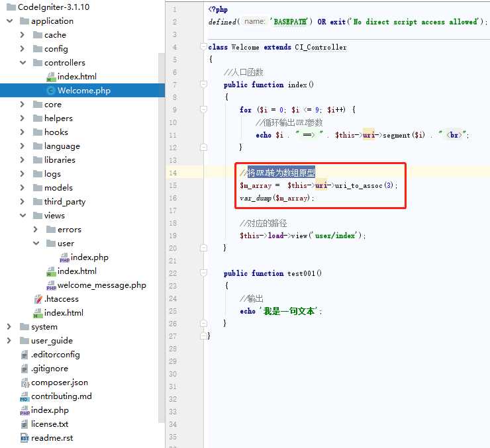Click the hooks folder icon
The height and width of the screenshot is (448, 490).
point(38,132)
